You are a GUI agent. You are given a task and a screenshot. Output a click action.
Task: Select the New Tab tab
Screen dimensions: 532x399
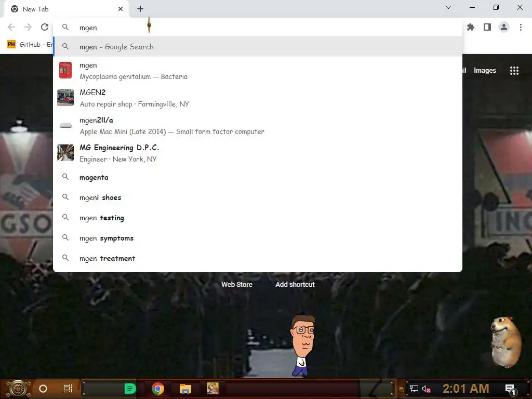click(66, 9)
